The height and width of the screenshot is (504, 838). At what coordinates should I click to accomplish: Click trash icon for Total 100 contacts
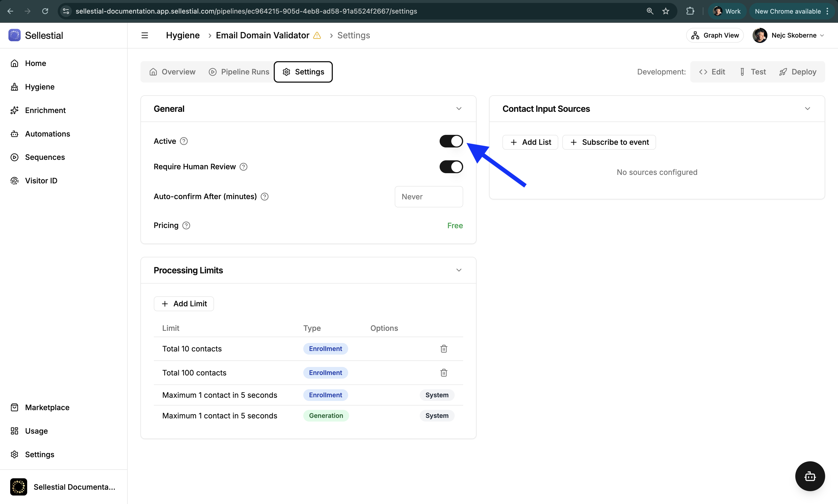coord(444,373)
